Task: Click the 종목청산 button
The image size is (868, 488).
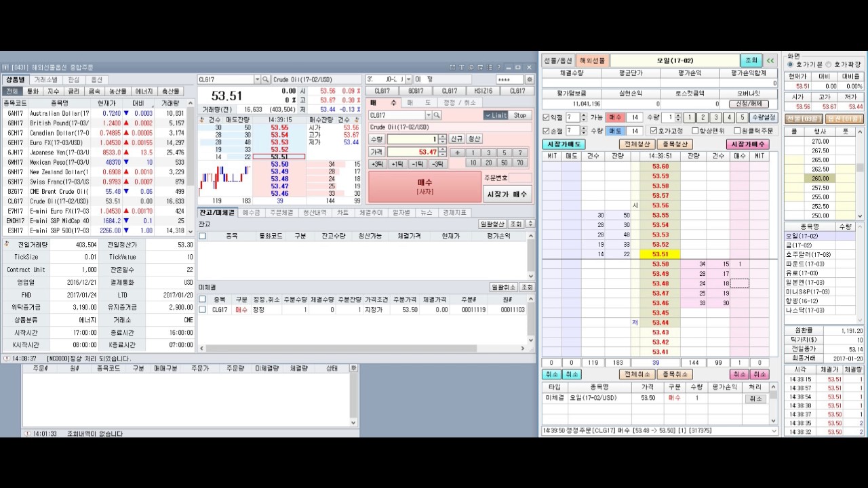Action: [x=675, y=144]
